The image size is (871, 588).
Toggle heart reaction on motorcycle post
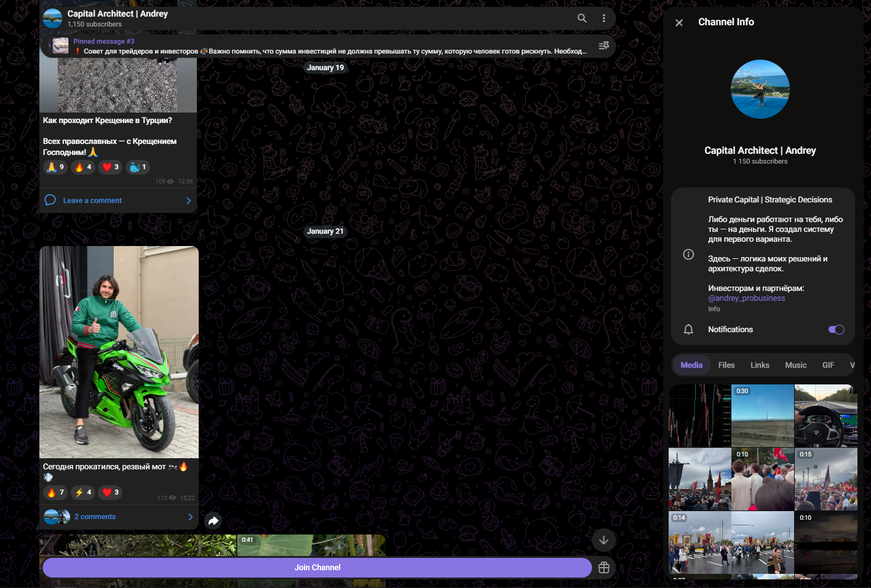coord(110,493)
